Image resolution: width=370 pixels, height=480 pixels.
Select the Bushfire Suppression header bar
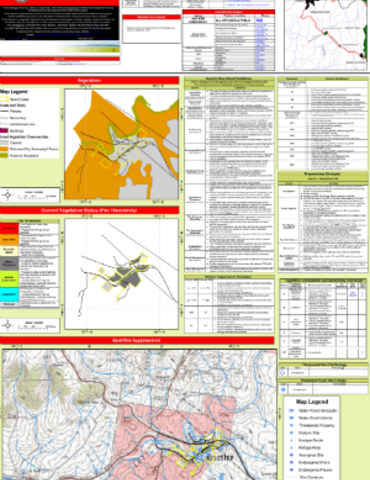click(137, 340)
